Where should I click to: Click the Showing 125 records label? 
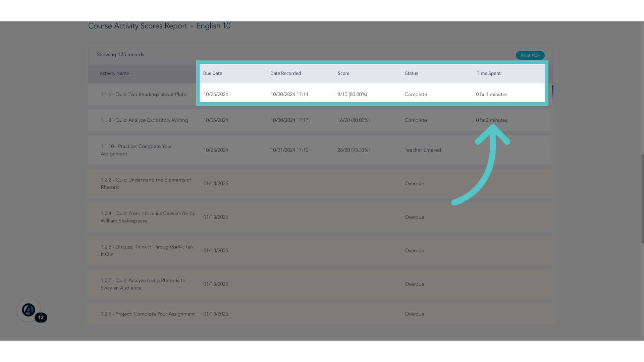120,55
